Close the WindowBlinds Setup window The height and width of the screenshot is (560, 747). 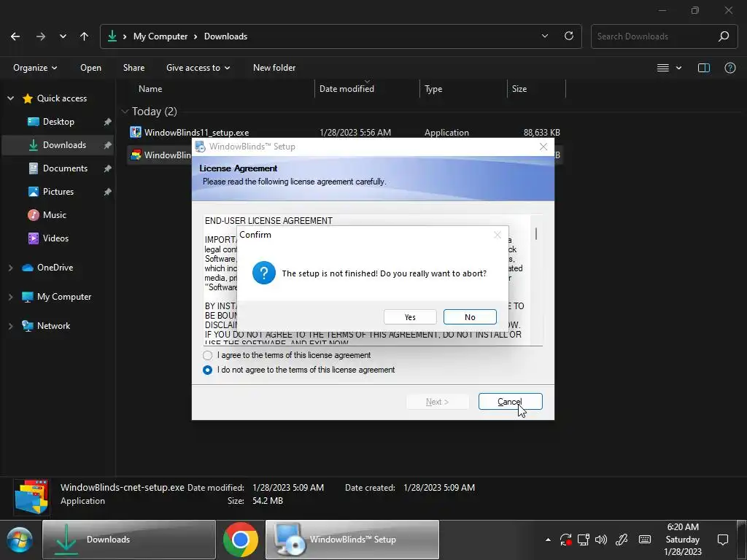543,147
